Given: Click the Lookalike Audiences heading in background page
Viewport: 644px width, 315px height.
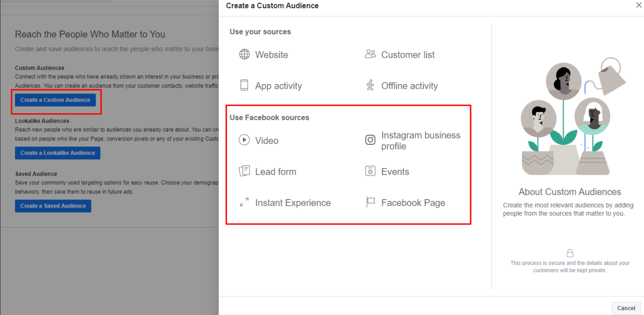Looking at the screenshot, I should tap(42, 121).
